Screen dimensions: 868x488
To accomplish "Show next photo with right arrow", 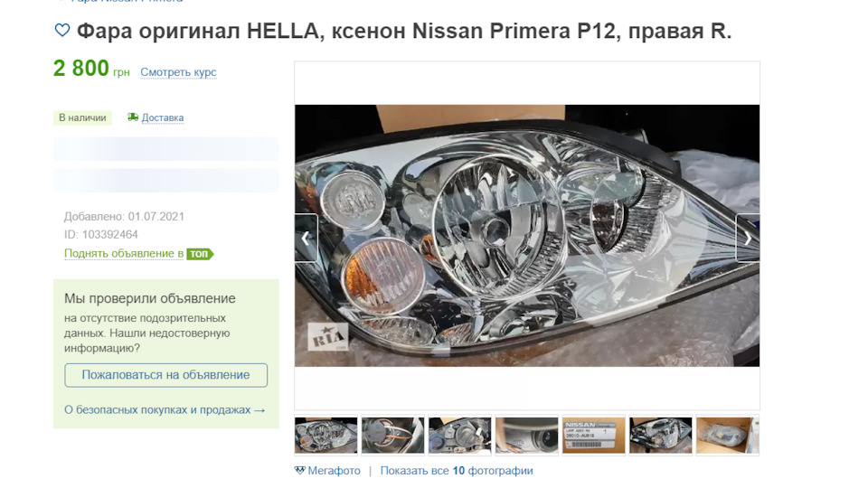I will point(748,238).
